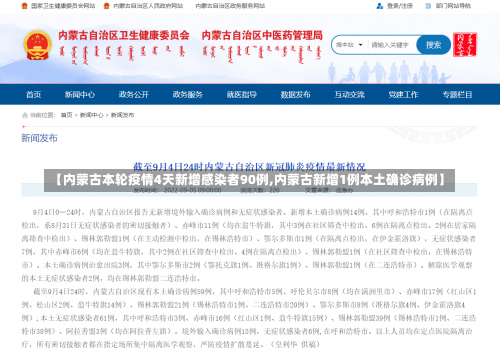Click 新闻中心 breadcrumb link
Screen dimensions: 500x362
coord(92,115)
